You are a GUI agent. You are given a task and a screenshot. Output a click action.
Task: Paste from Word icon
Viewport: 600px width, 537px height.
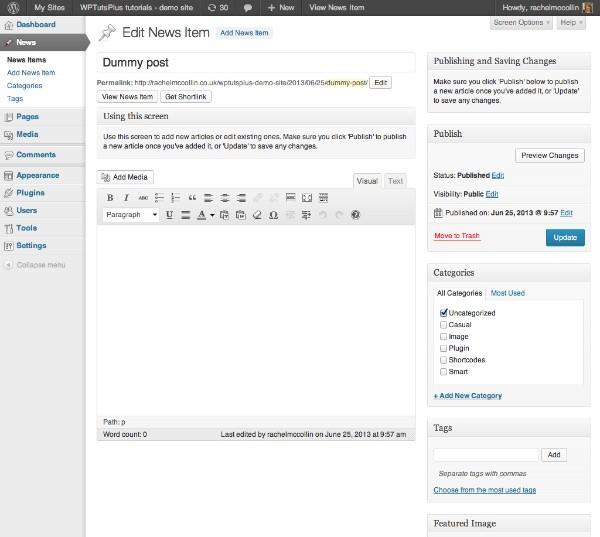click(x=241, y=215)
